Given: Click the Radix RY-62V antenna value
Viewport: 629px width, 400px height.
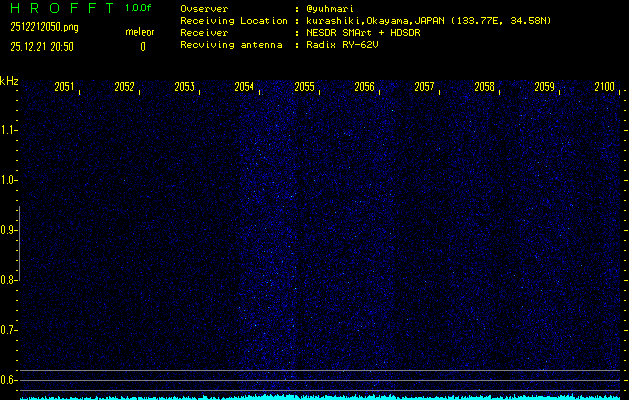Looking at the screenshot, I should coord(342,45).
